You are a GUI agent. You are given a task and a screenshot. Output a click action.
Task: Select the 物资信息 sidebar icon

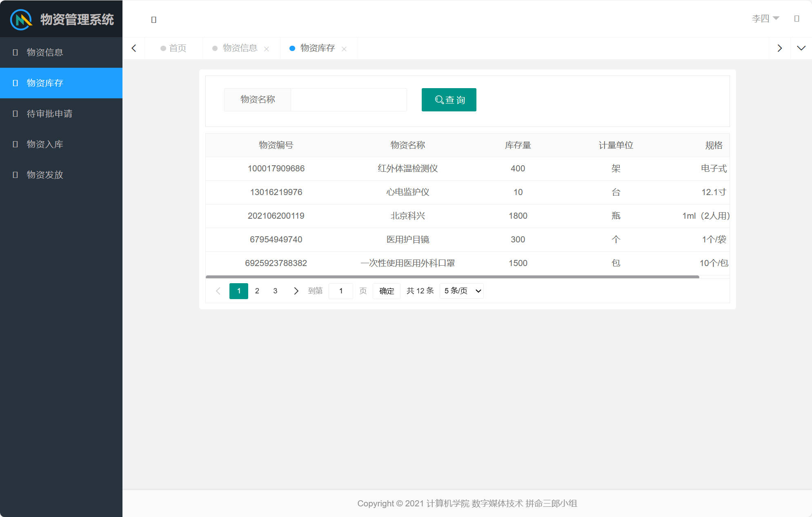point(15,52)
